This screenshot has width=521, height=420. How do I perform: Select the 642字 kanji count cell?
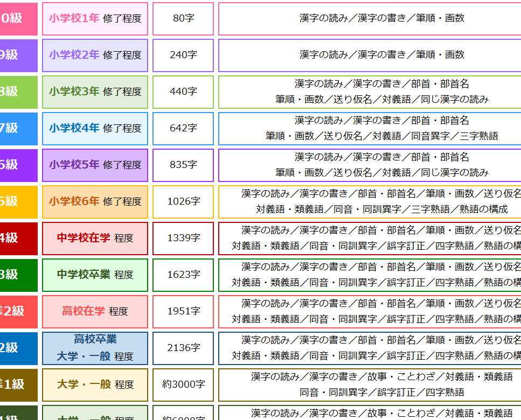click(x=183, y=128)
